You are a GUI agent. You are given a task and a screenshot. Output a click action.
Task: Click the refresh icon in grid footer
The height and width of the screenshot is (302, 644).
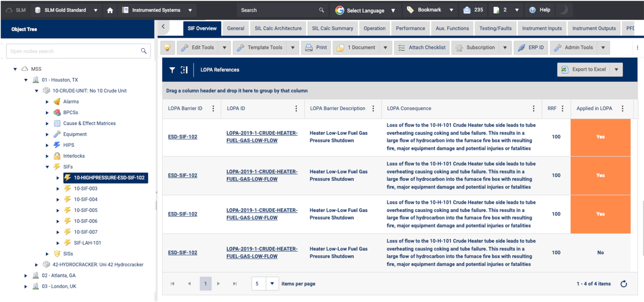pos(624,284)
